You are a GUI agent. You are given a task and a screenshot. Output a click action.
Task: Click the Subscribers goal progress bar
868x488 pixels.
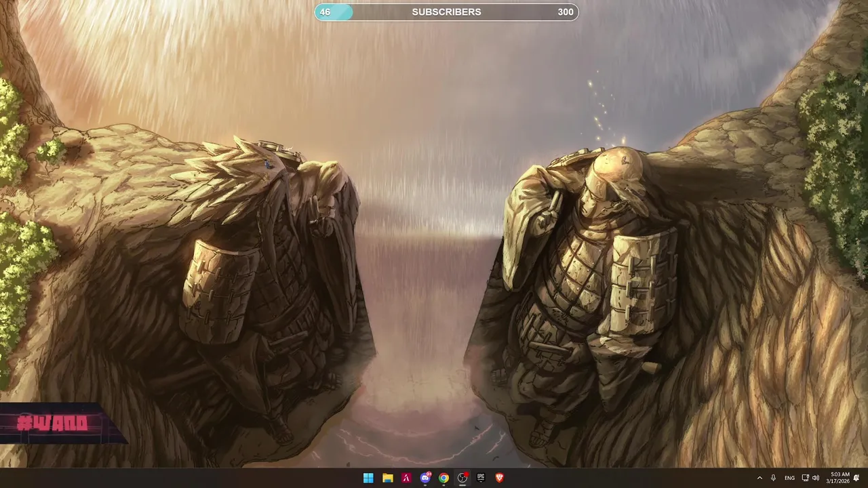point(446,12)
